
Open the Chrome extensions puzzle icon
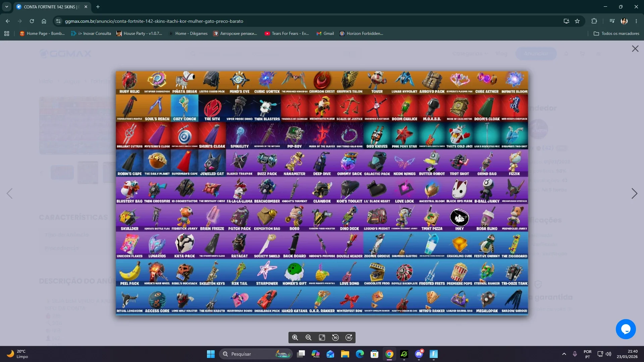click(x=594, y=21)
